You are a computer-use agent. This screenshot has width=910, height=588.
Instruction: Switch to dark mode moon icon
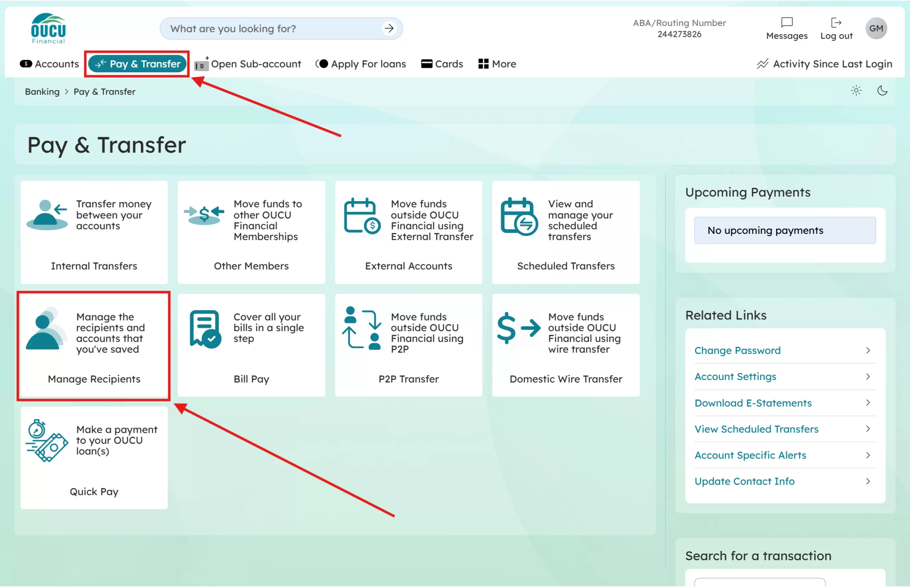[x=882, y=91]
